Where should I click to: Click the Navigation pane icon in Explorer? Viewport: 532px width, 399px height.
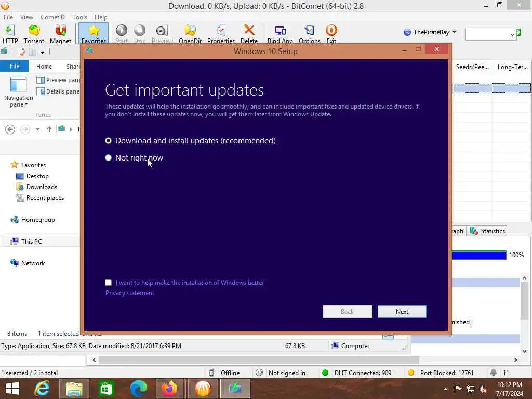pos(18,85)
